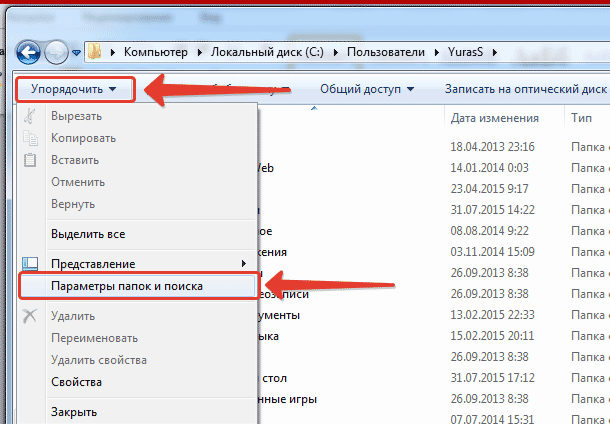Expand the arrow after Локальный диск (C:)
Viewport: 610px width, 424px height.
(x=336, y=53)
